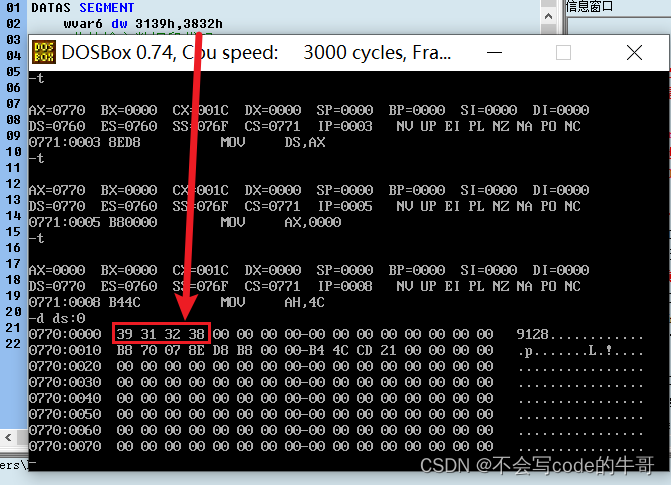Click the IP=0008 register value
Image resolution: width=671 pixels, height=485 pixels.
pyautogui.click(x=345, y=286)
